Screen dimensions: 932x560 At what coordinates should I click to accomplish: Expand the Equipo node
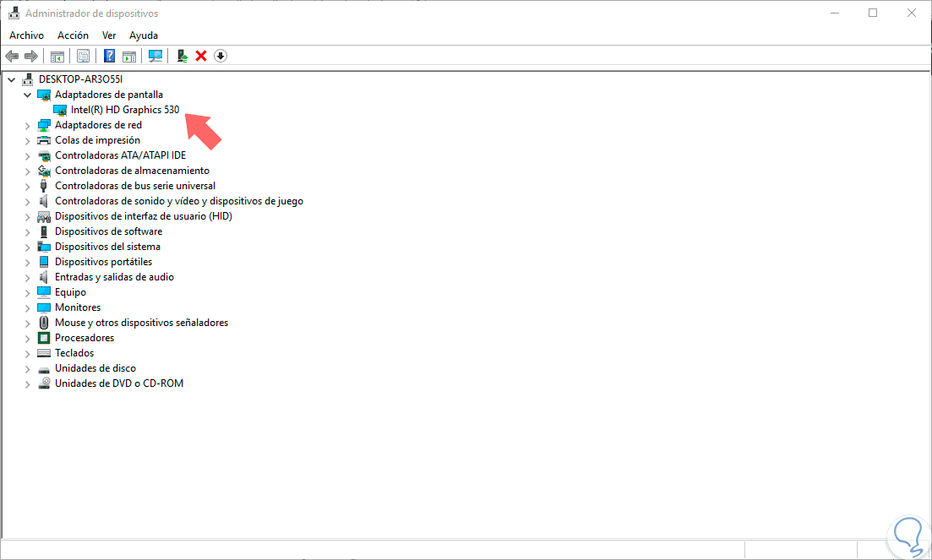(27, 293)
